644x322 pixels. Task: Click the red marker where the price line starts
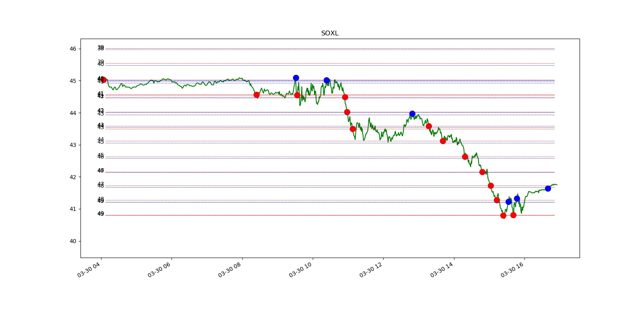click(x=103, y=80)
